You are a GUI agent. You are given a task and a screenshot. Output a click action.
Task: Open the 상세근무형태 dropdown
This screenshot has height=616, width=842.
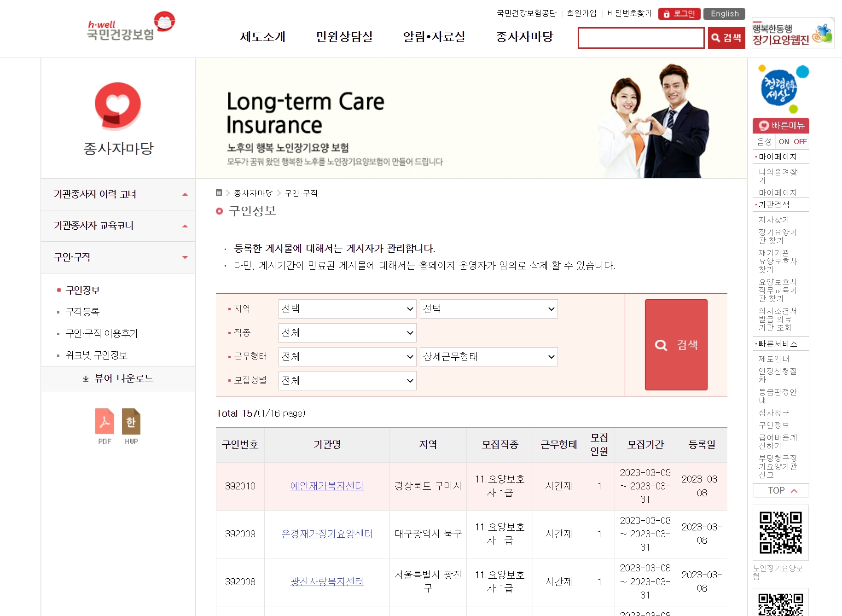click(x=488, y=357)
